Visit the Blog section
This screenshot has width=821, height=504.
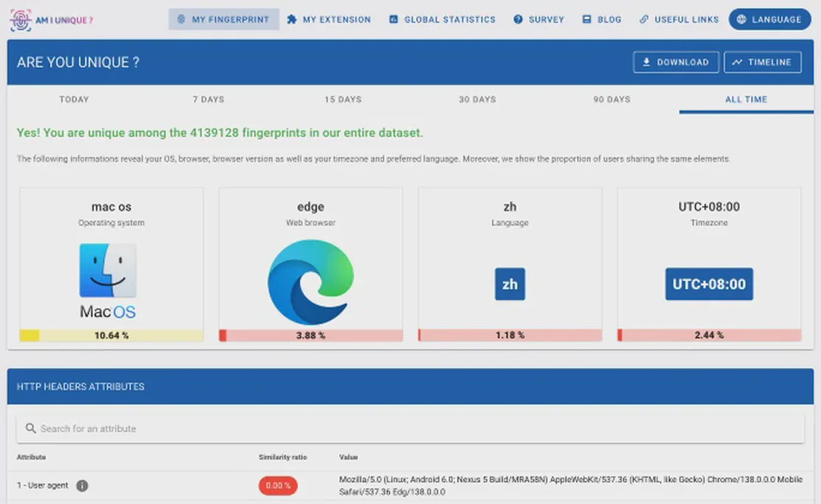point(602,19)
